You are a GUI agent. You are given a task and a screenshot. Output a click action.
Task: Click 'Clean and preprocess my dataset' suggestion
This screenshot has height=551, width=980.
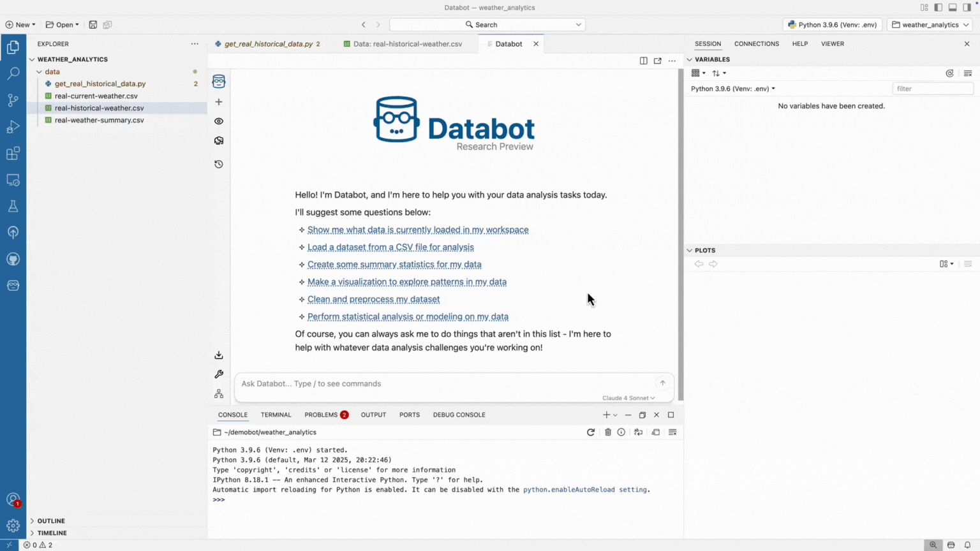click(x=373, y=299)
